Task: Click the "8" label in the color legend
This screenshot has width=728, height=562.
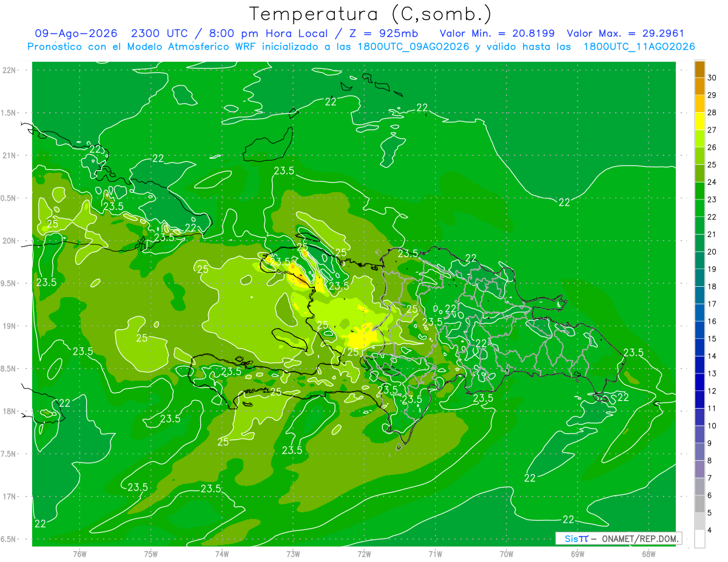Action: (709, 461)
